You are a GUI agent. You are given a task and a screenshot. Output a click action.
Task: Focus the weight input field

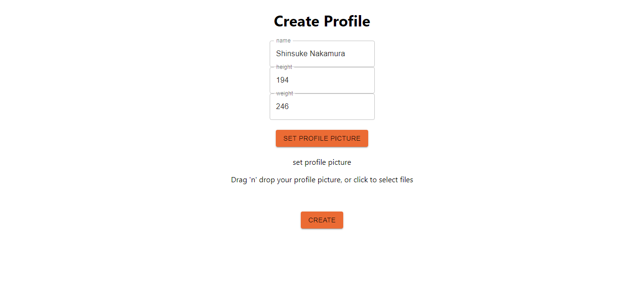(322, 107)
